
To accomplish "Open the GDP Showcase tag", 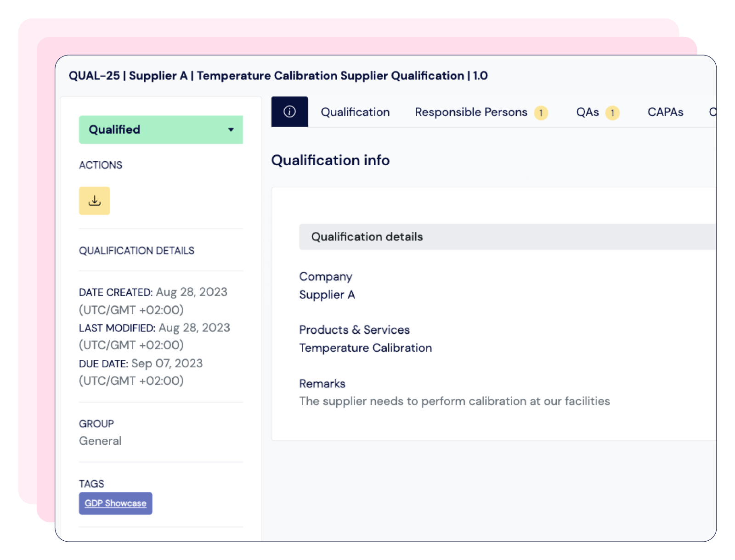I will tap(115, 503).
